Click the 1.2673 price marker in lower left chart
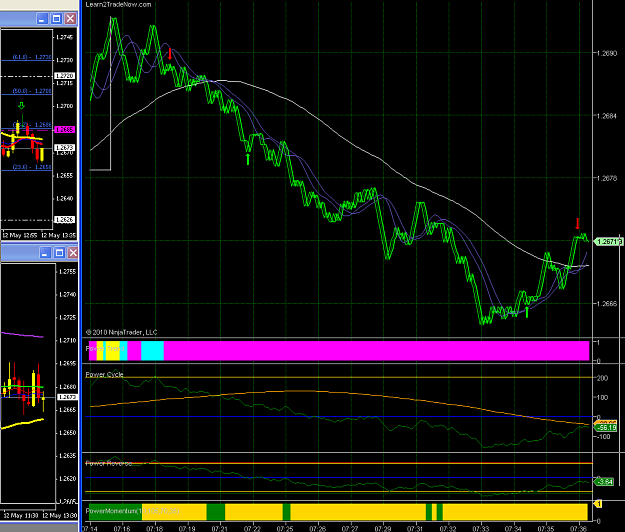The width and height of the screenshot is (625, 532). 67,397
